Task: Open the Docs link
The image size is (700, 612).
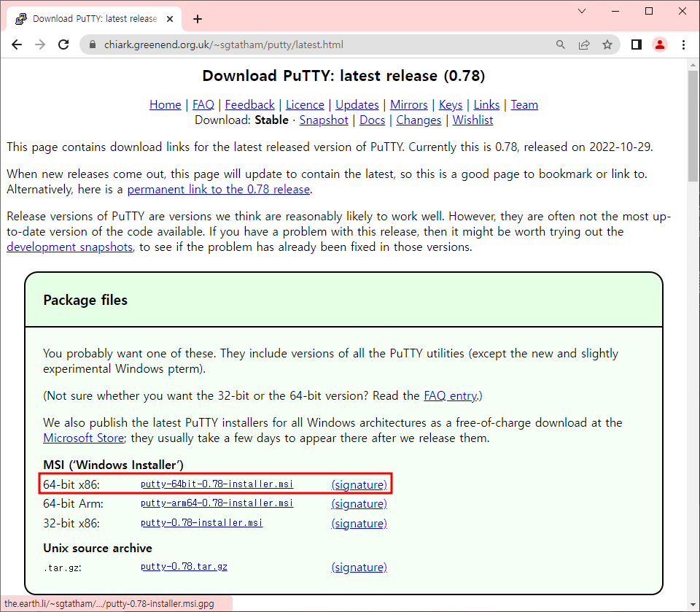Action: [x=373, y=120]
